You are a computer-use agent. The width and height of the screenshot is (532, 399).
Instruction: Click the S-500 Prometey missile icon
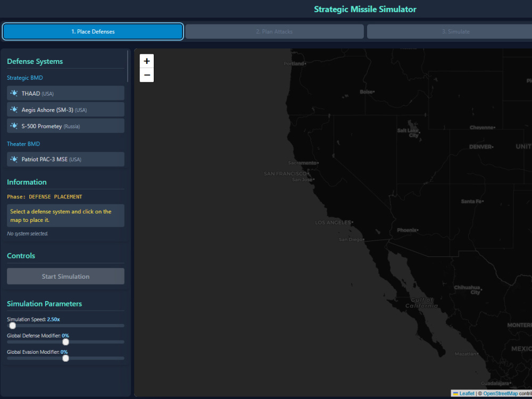click(x=14, y=126)
